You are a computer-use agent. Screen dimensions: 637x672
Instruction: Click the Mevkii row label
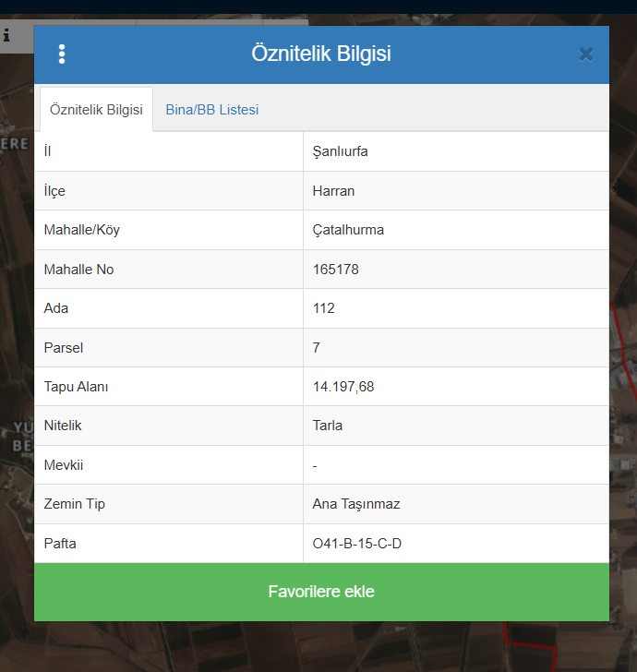click(63, 465)
